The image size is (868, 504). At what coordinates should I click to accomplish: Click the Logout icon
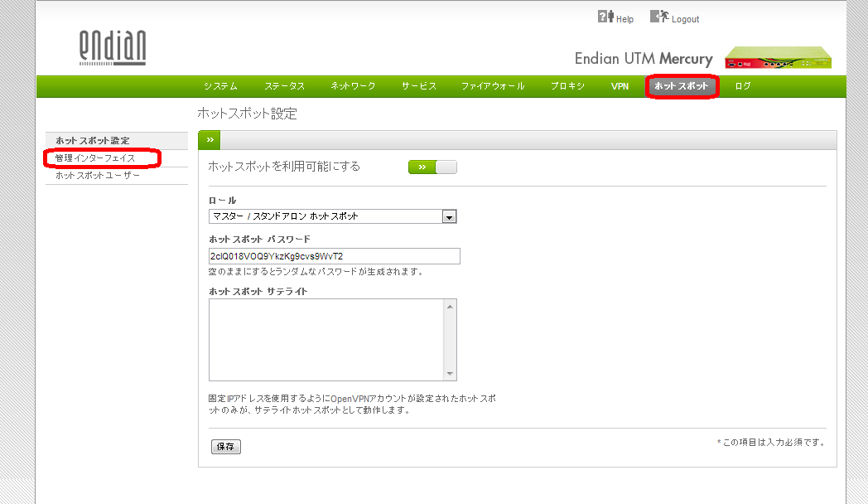click(x=659, y=17)
